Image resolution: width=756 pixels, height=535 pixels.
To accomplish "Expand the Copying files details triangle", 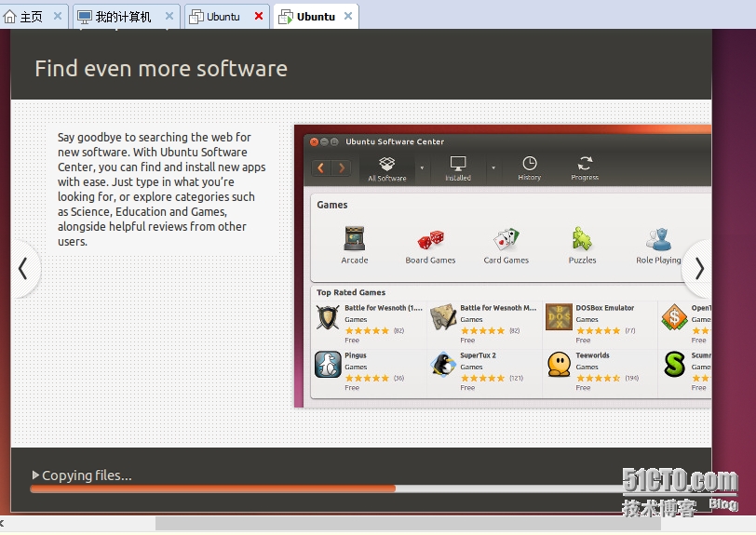I will point(35,475).
